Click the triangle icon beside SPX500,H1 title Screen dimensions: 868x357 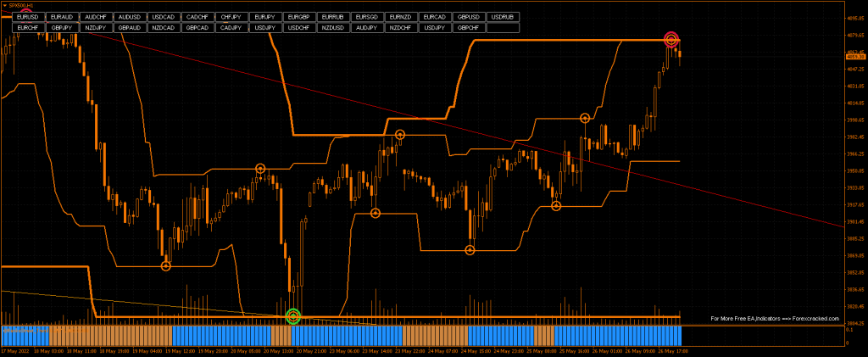(x=4, y=5)
